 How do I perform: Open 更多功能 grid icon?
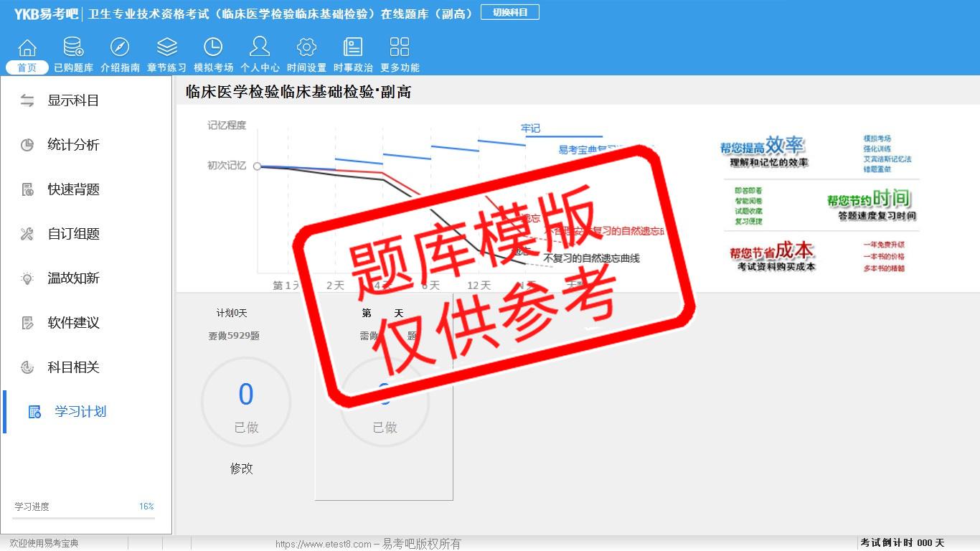[400, 48]
